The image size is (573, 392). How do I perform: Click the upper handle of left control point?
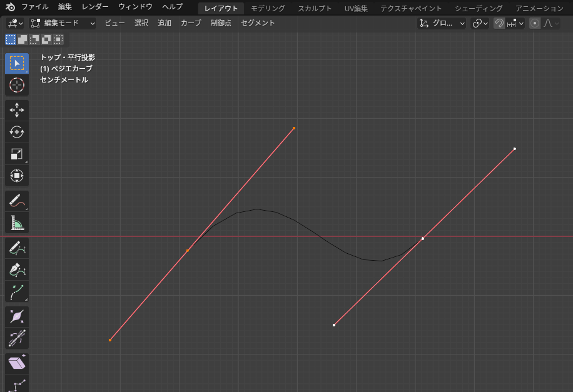click(294, 128)
